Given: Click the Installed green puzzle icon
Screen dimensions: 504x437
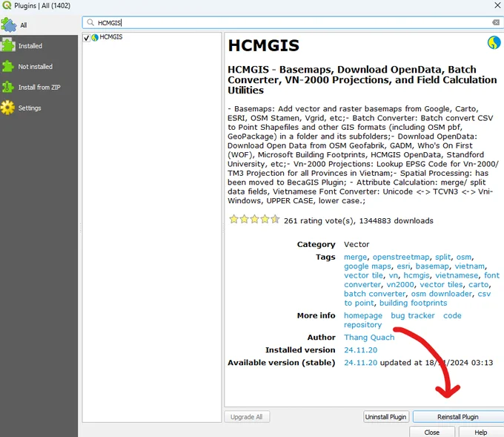Looking at the screenshot, I should [x=7, y=45].
